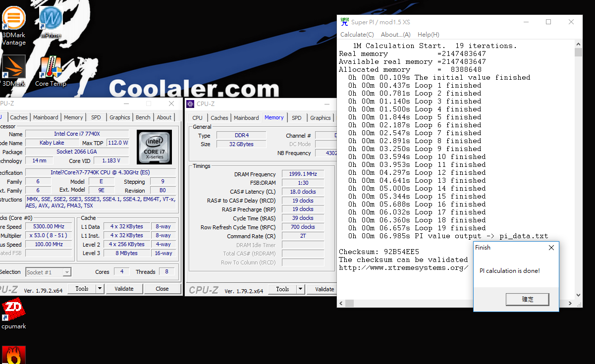Screen dimensions: 595x364
Task: Switch to CPU tab in right CPU-Z
Action: (x=197, y=118)
